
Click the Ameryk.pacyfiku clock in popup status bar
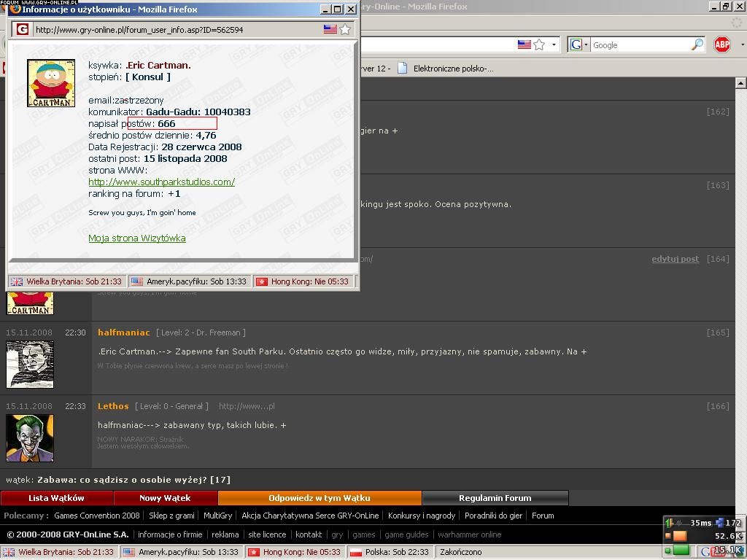pos(190,281)
